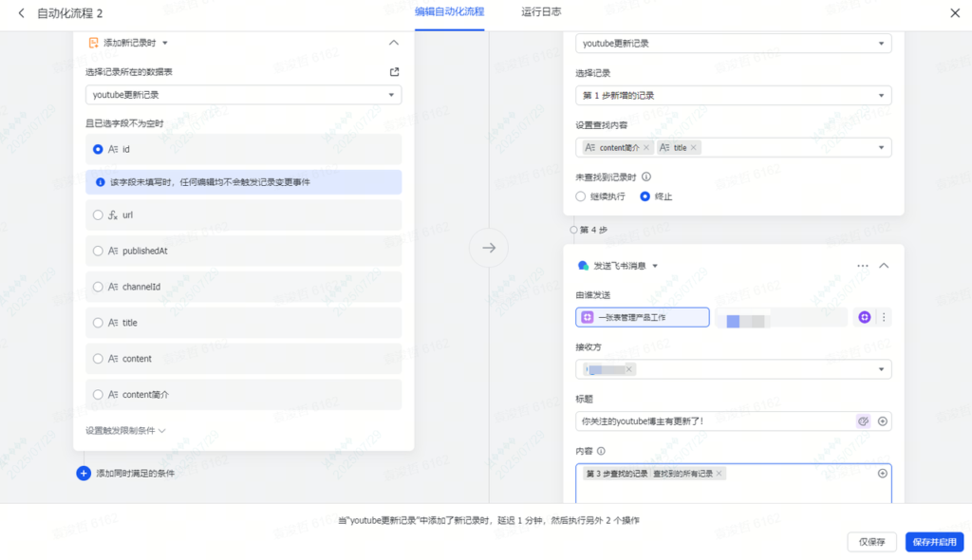
Task: Switch to the 编辑自动化流程 tab
Action: click(x=449, y=12)
